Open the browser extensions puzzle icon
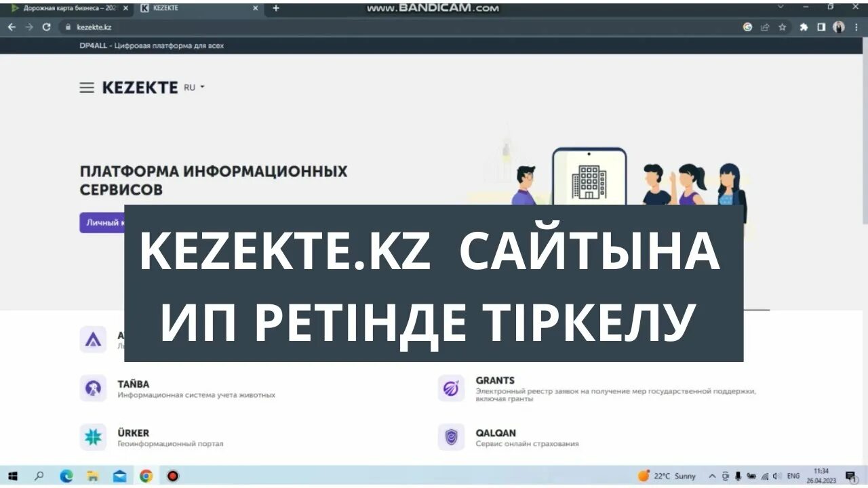 [x=804, y=27]
